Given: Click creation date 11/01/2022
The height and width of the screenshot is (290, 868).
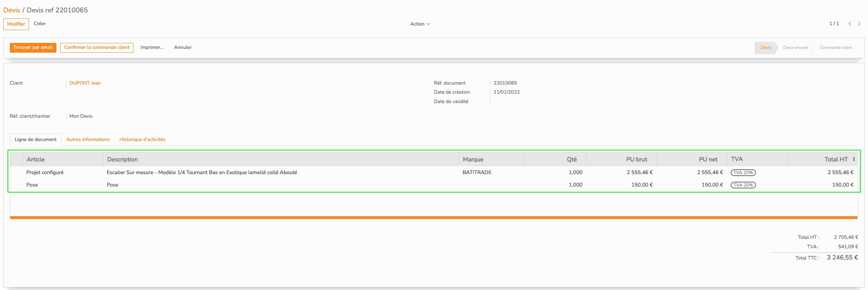Looking at the screenshot, I should [x=507, y=92].
